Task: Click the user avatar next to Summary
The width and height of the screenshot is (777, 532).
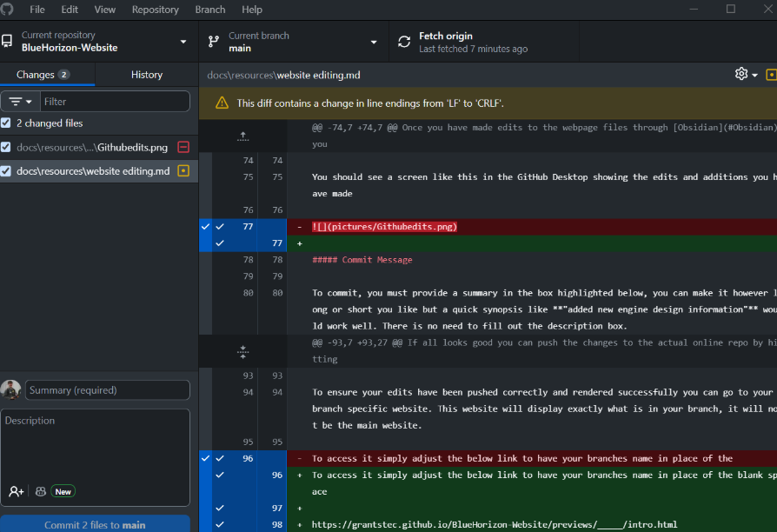Action: pos(11,389)
